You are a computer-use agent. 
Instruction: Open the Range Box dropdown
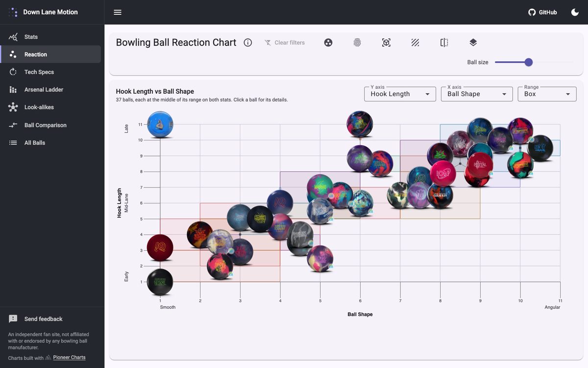[x=547, y=94]
